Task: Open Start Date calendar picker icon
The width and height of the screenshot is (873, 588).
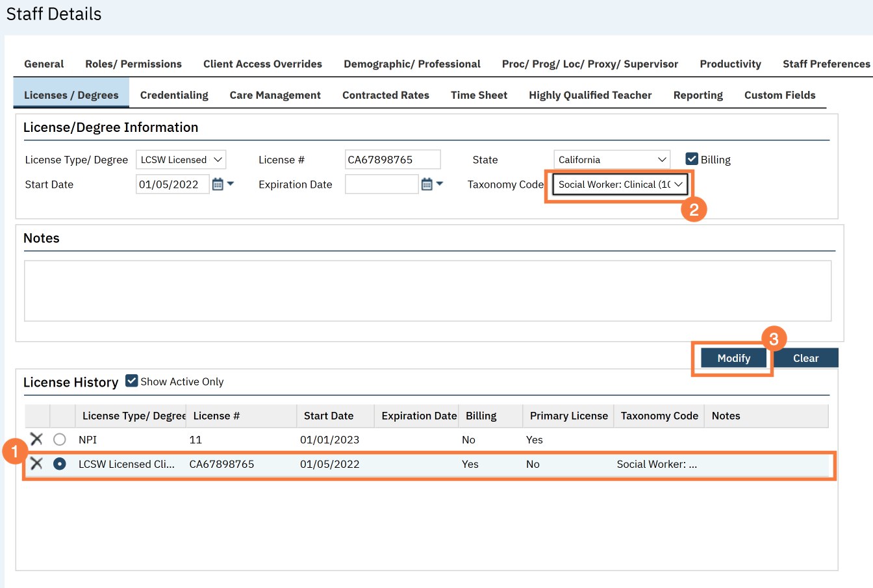Action: (218, 185)
